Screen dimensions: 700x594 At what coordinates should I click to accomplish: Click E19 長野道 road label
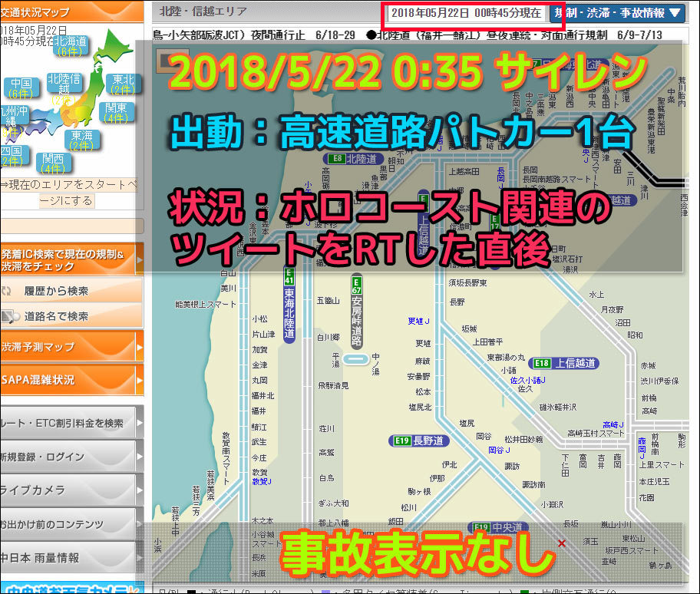coord(419,441)
